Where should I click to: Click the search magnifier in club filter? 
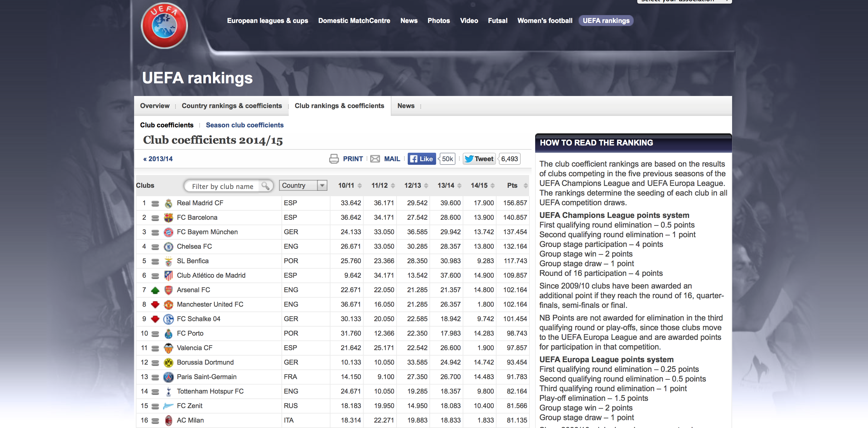(x=265, y=186)
